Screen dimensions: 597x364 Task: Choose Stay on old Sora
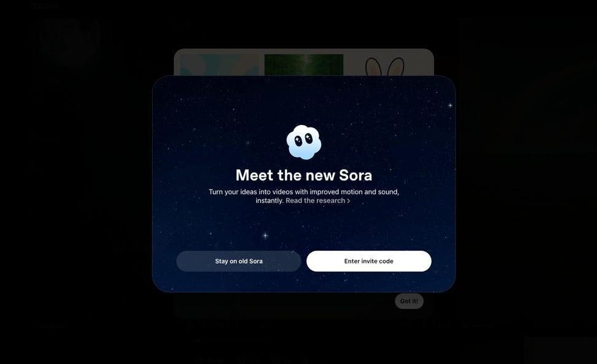[238, 261]
